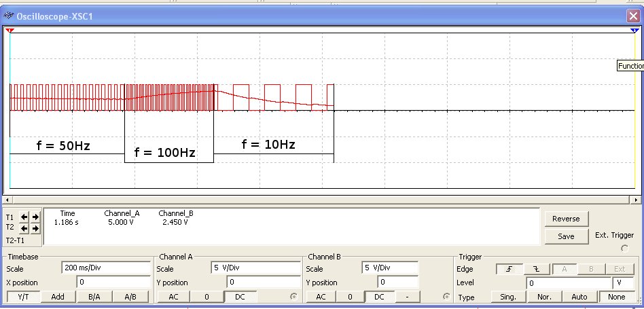Viewport: 644px width, 309px height.
Task: Move cursor T1 right with arrow
Action: pyautogui.click(x=35, y=217)
